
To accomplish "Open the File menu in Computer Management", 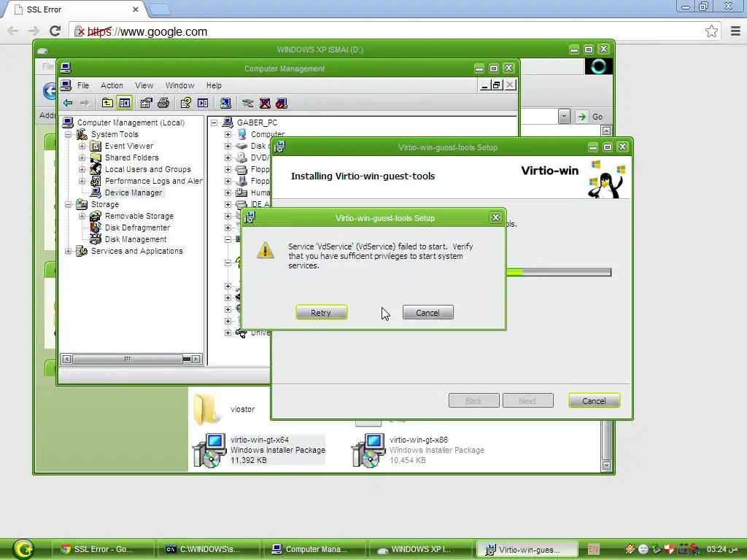I will coord(83,85).
